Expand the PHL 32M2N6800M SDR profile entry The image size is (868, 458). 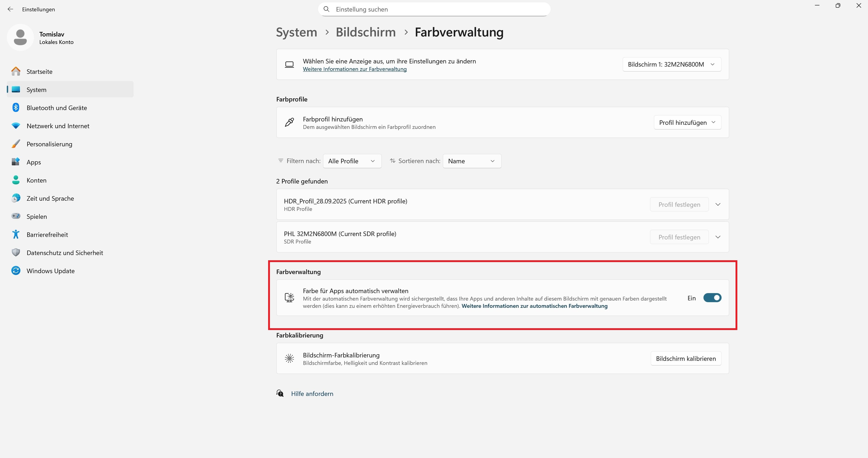pos(718,237)
